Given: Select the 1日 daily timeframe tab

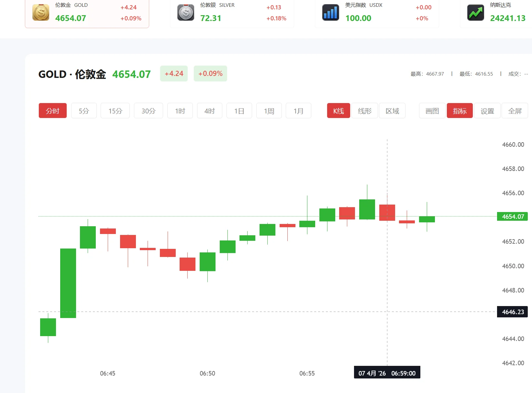Looking at the screenshot, I should [239, 111].
